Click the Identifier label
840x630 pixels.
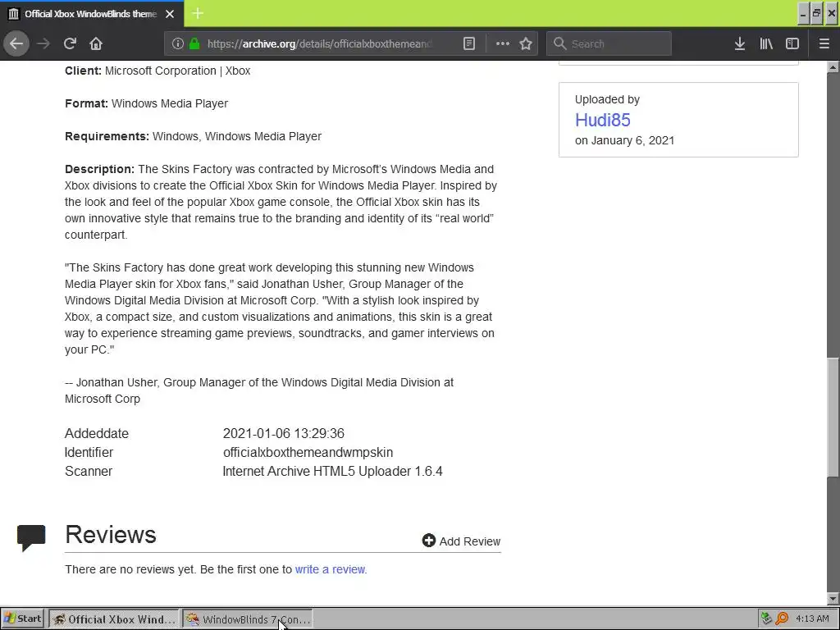(x=89, y=452)
